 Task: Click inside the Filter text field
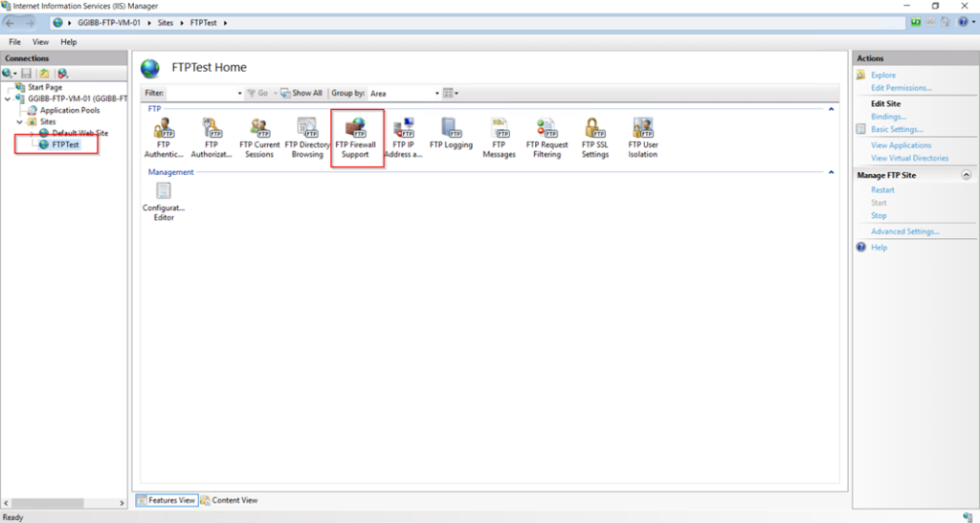[x=200, y=94]
